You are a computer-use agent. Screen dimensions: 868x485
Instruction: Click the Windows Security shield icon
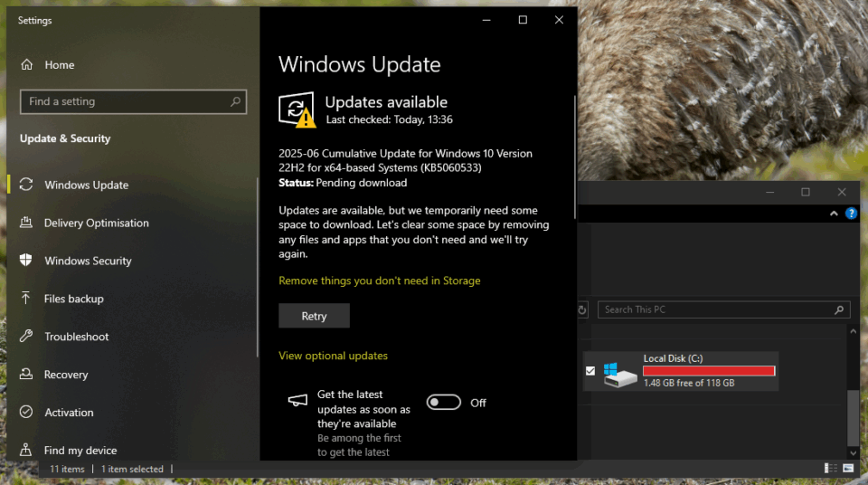click(x=26, y=260)
